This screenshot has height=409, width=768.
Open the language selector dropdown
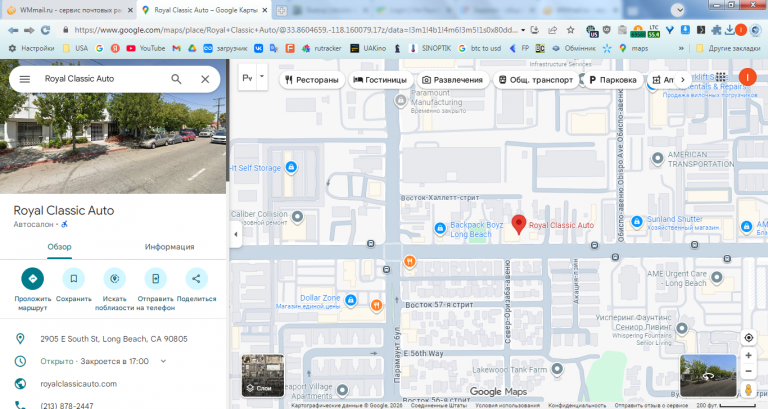262,77
